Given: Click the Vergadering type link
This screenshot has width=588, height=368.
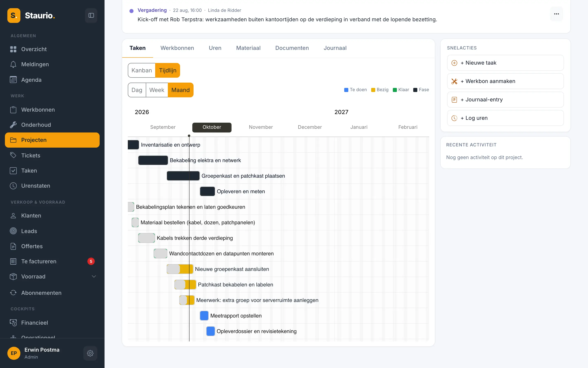Looking at the screenshot, I should (x=152, y=10).
